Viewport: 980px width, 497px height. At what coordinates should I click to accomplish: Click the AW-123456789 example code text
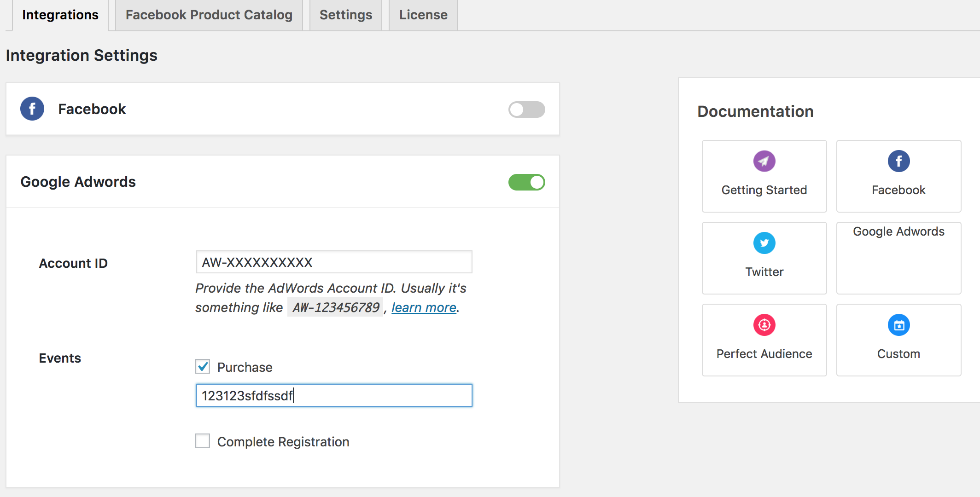336,307
